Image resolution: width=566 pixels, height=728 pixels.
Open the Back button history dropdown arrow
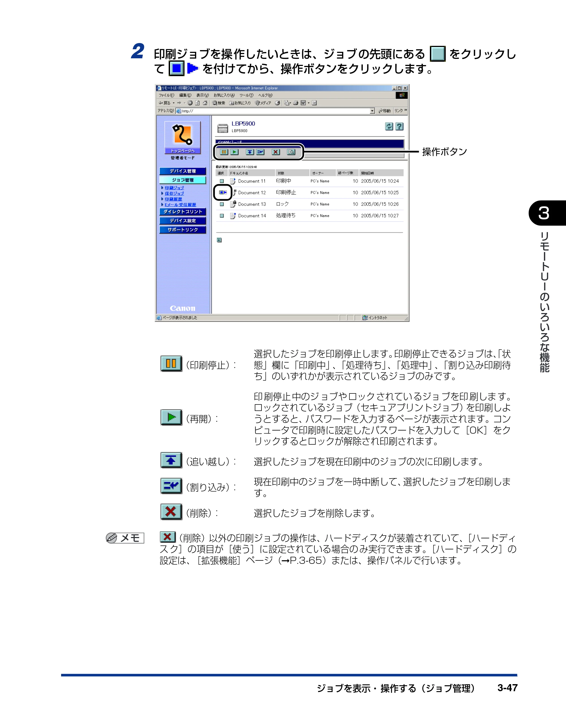[174, 103]
